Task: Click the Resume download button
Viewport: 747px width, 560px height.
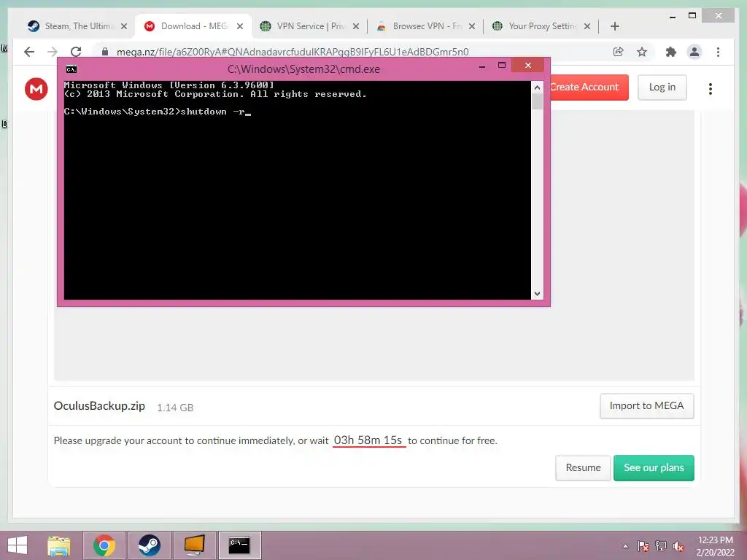Action: (x=583, y=467)
